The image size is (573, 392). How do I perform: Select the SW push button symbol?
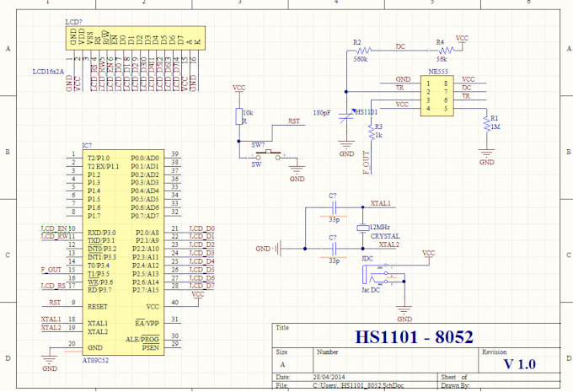(268, 155)
